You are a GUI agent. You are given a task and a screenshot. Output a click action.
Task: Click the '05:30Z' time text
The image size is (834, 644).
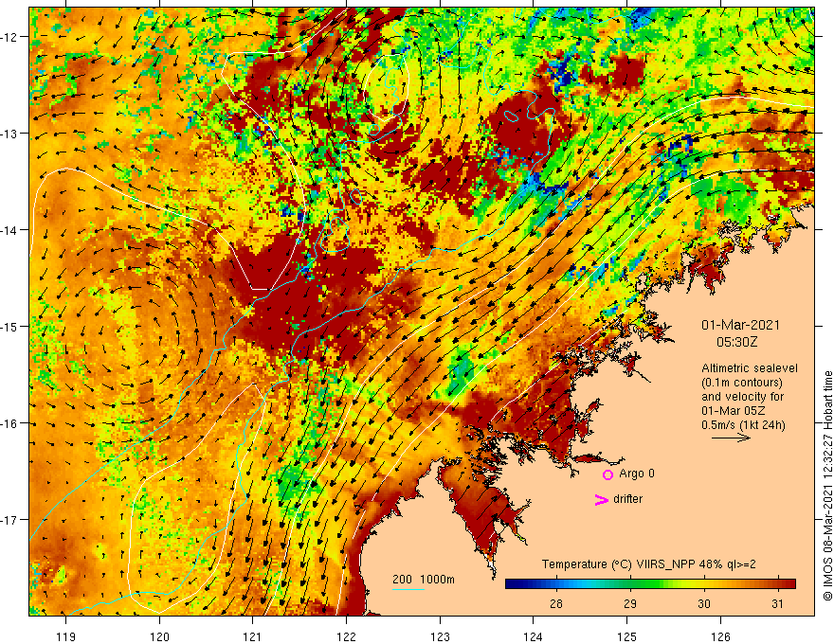(736, 342)
